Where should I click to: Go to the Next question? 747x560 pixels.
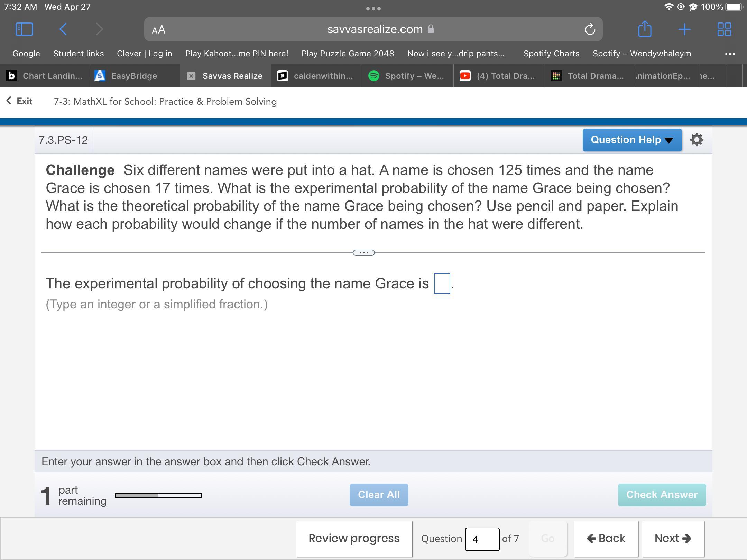(673, 538)
